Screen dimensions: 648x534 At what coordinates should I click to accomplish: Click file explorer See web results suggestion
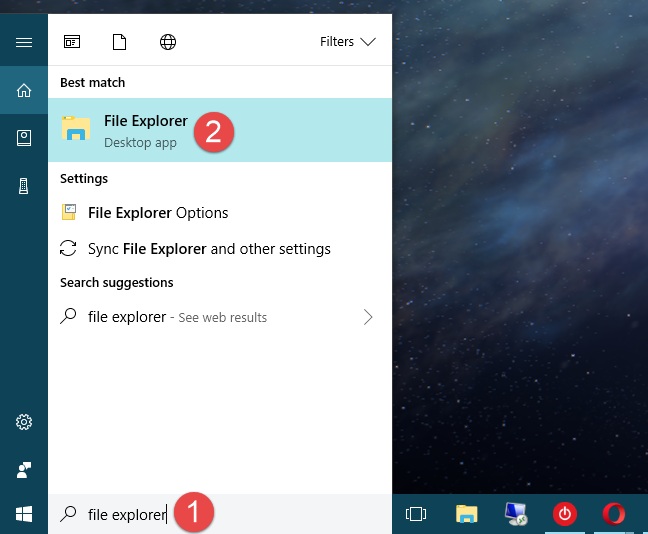tap(177, 317)
